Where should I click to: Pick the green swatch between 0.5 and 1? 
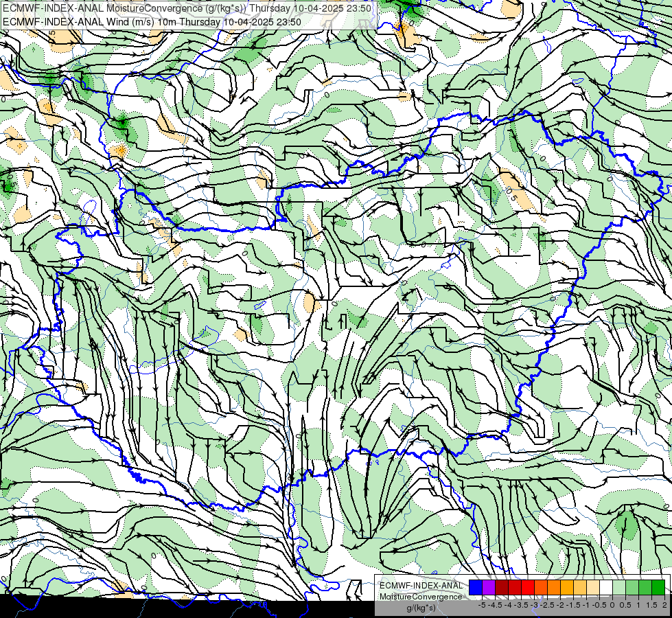(x=632, y=588)
